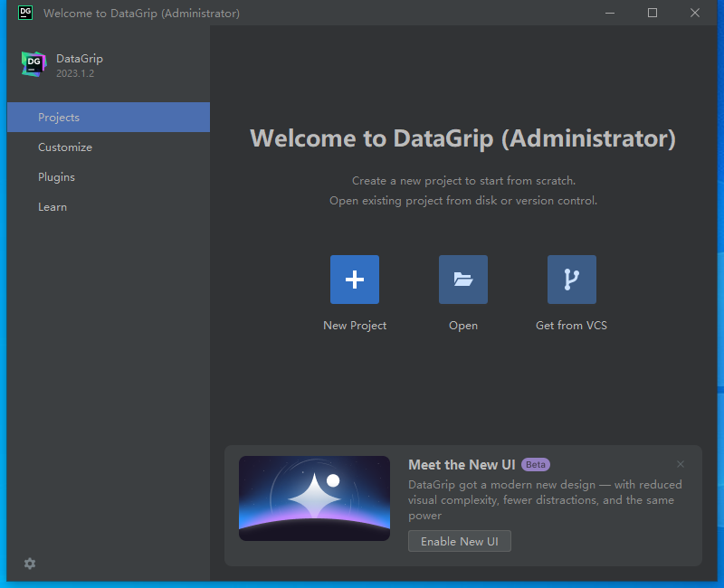Click the New UI promotional thumbnail image
The width and height of the screenshot is (724, 588).
314,498
